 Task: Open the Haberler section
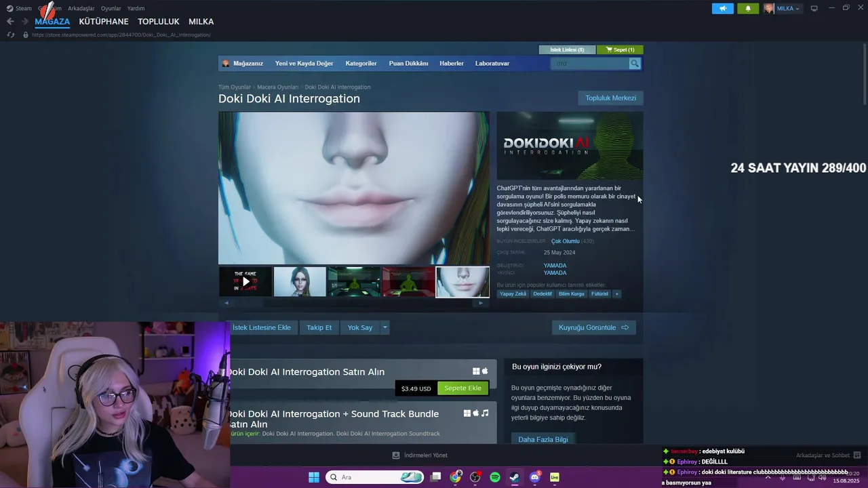[x=452, y=63]
